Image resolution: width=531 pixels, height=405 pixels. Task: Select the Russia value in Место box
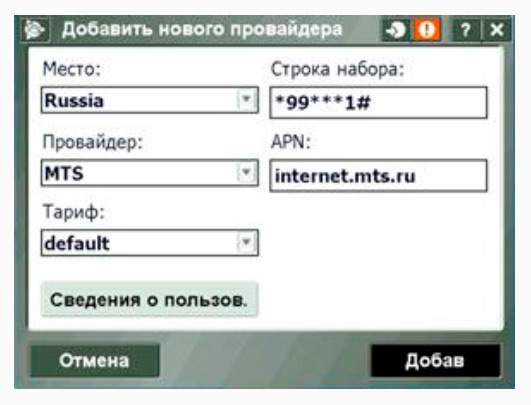coord(74,101)
